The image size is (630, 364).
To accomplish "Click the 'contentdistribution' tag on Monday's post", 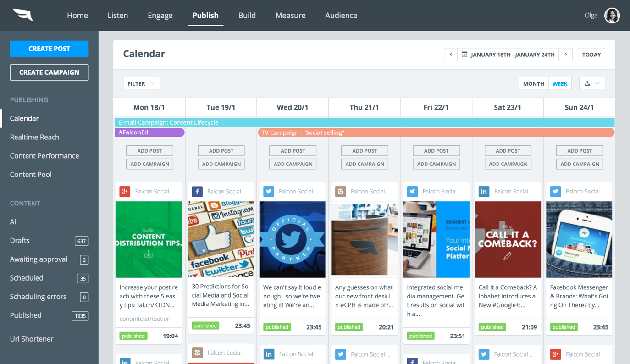I will pos(145,319).
